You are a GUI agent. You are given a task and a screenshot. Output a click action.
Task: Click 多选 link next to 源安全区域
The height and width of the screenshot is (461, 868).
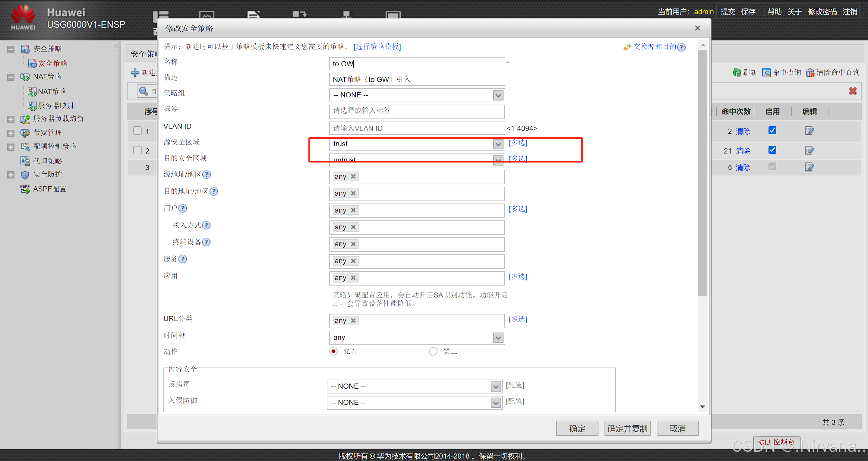tap(518, 143)
